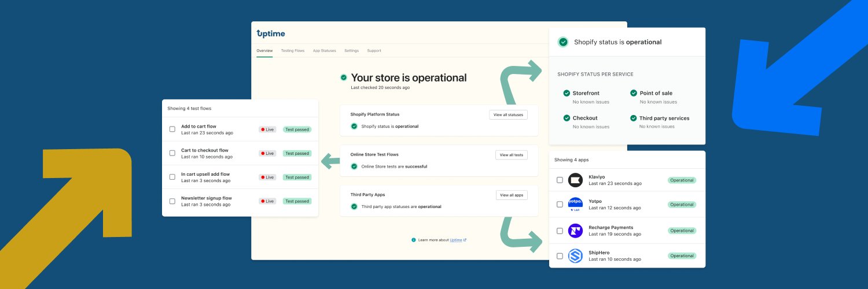Click checkmark in Third Party Apps card
868x289 pixels.
tap(354, 206)
